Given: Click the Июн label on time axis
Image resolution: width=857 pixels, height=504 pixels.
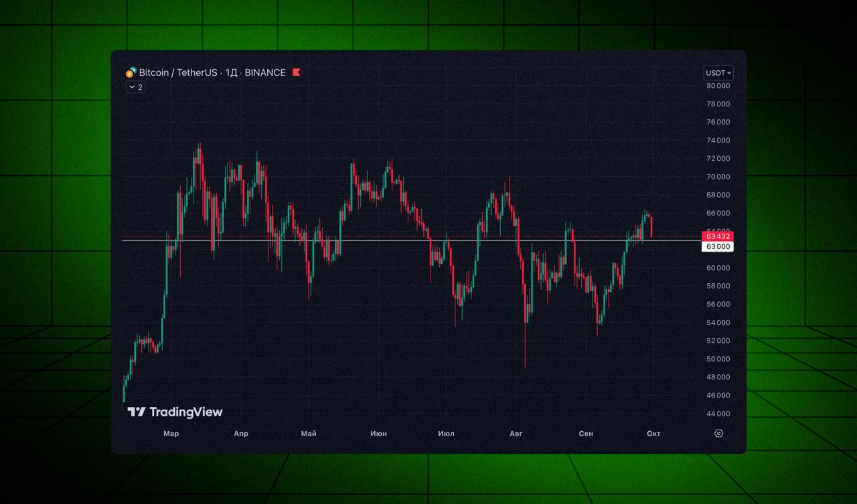Looking at the screenshot, I should tap(378, 434).
